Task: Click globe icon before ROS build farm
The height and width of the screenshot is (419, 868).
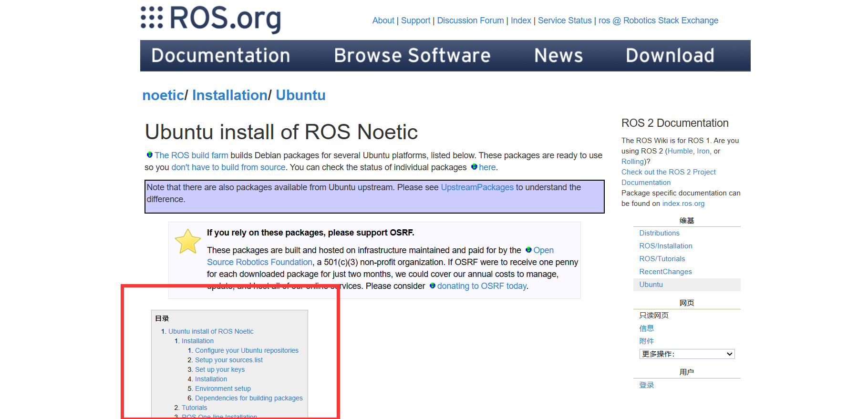Action: pyautogui.click(x=150, y=155)
